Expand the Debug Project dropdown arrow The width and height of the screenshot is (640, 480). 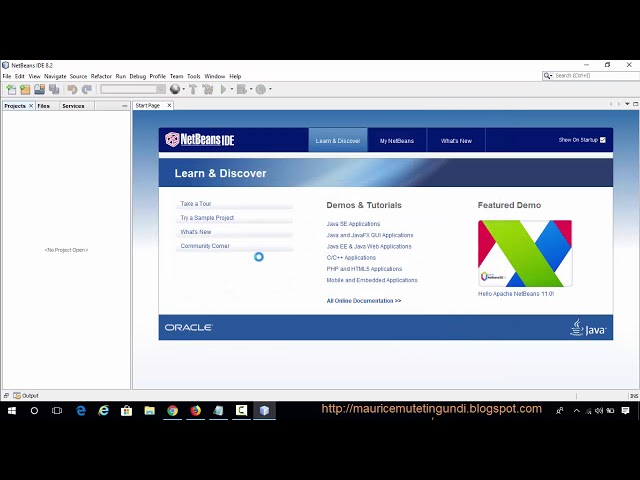pyautogui.click(x=251, y=89)
